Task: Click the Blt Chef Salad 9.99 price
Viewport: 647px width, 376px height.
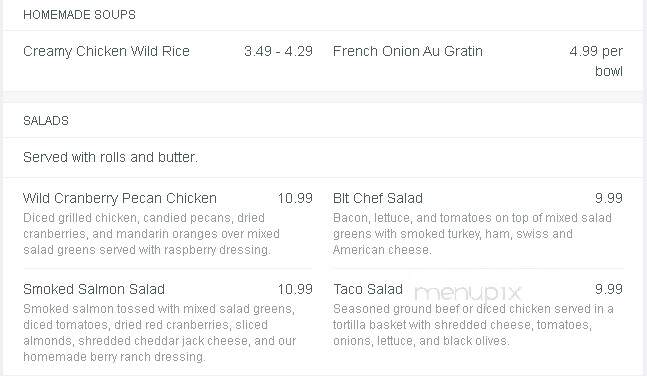Action: pyautogui.click(x=609, y=198)
